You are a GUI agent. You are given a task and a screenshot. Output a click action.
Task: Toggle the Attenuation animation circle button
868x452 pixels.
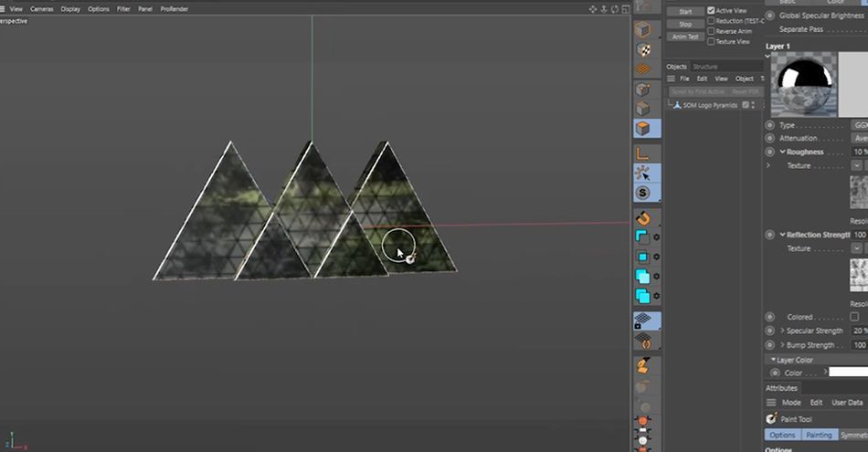[x=769, y=138]
